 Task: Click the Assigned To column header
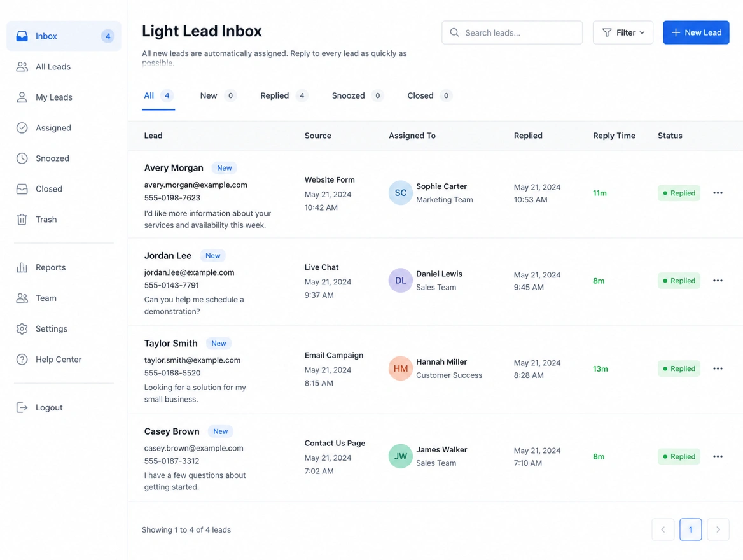[x=412, y=136]
